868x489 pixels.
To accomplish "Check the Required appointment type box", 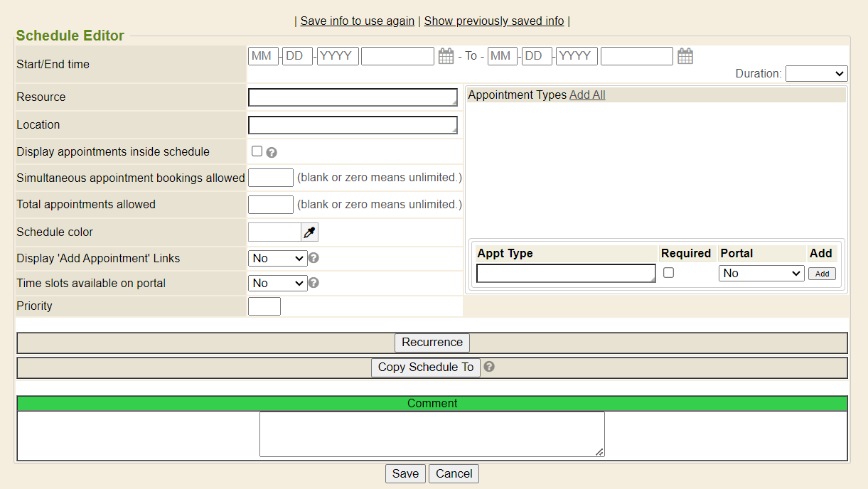I will (668, 273).
